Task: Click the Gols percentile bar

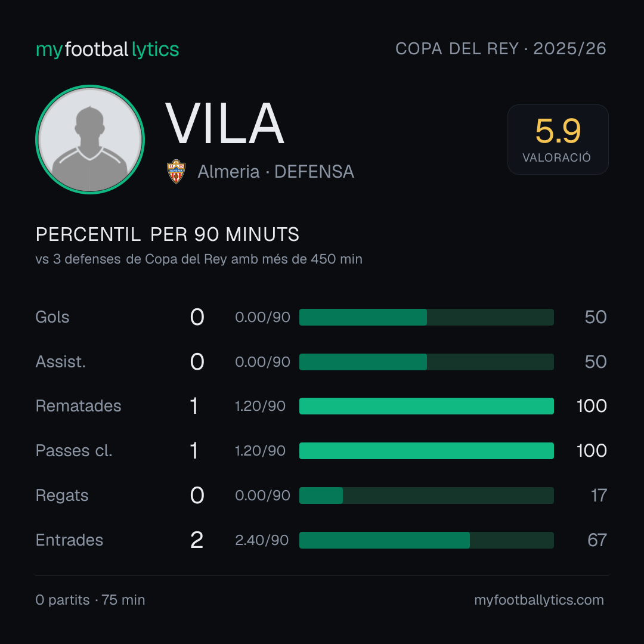Action: 426,317
